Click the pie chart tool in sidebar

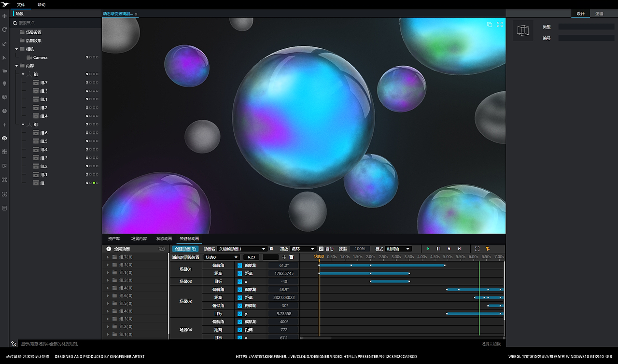5,111
